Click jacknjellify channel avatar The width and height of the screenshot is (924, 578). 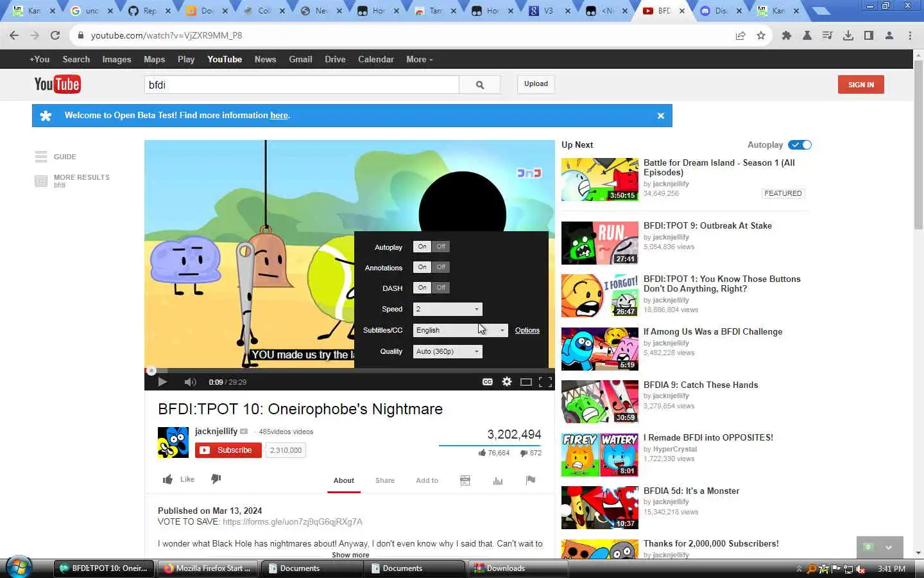point(173,442)
